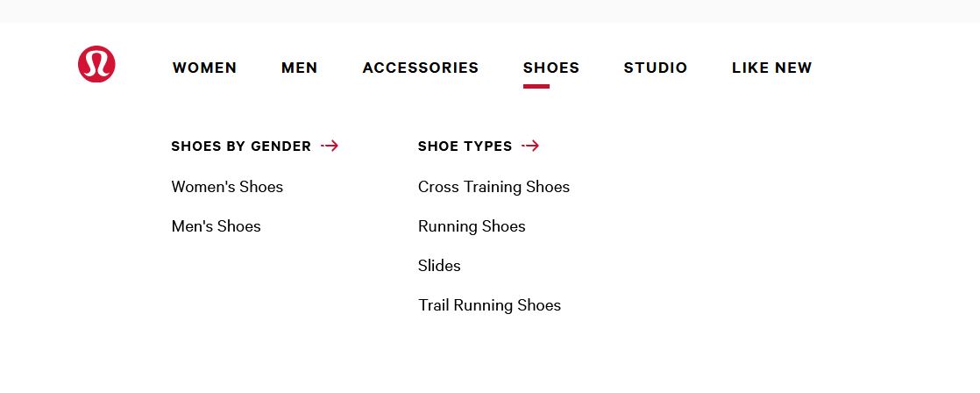This screenshot has width=980, height=393.
Task: Open the Women's Shoes link
Action: (x=227, y=187)
